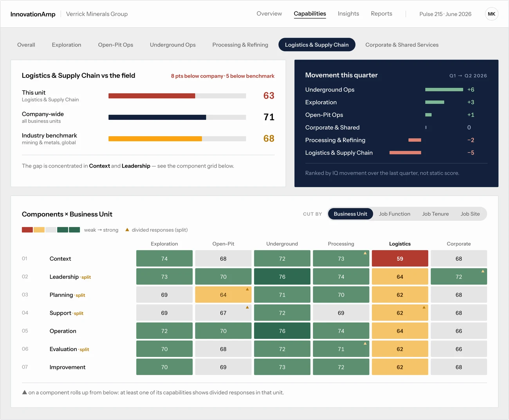The width and height of the screenshot is (509, 420).
Task: Click the Logistics Improvement cell 62
Action: (400, 367)
